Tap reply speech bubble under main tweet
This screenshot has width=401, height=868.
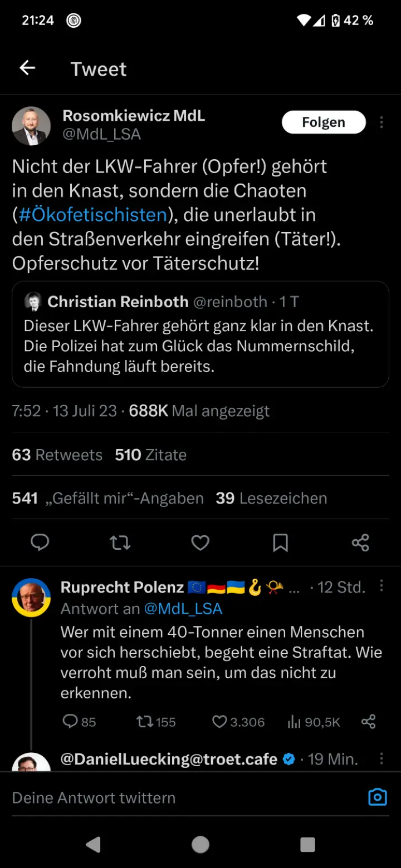click(40, 542)
